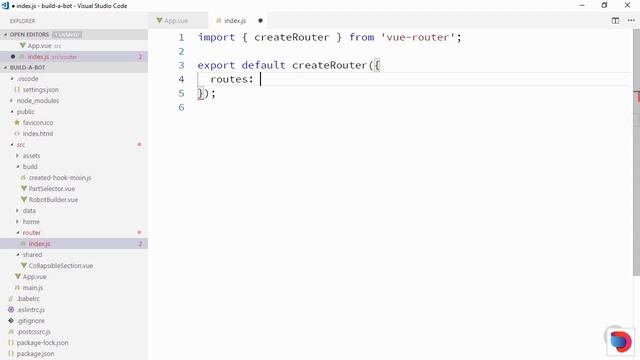Collapse the router folder

click(x=18, y=233)
